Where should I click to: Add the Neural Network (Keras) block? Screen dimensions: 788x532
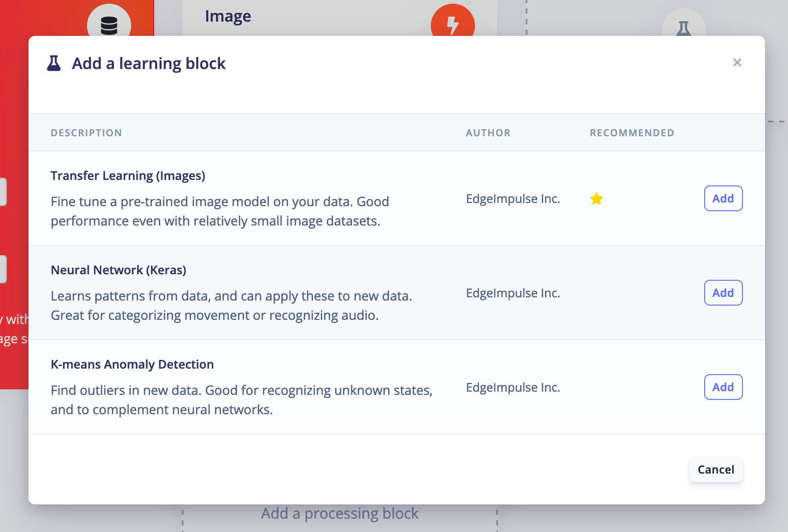(x=723, y=293)
